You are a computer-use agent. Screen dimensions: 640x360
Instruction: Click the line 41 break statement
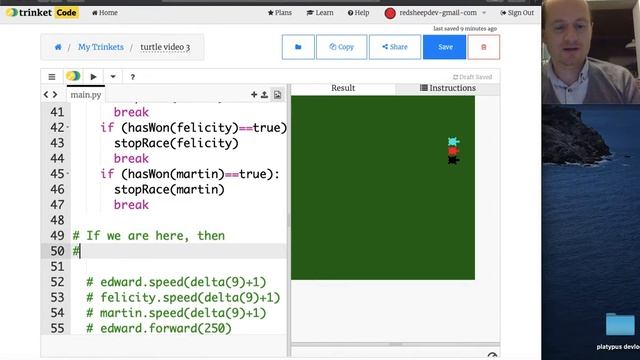click(x=131, y=112)
